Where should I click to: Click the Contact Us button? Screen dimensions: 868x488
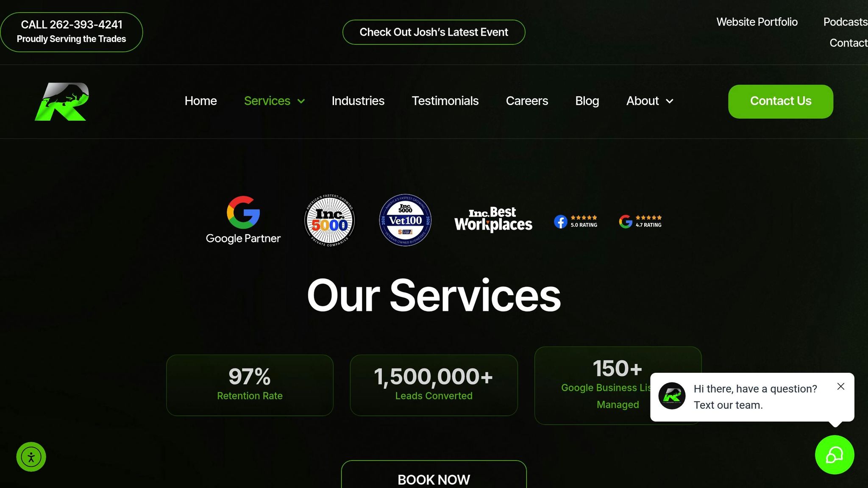[x=781, y=102]
